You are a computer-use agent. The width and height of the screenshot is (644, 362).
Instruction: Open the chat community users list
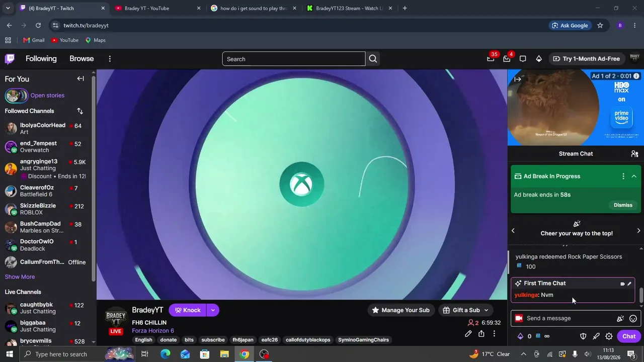[x=634, y=154]
